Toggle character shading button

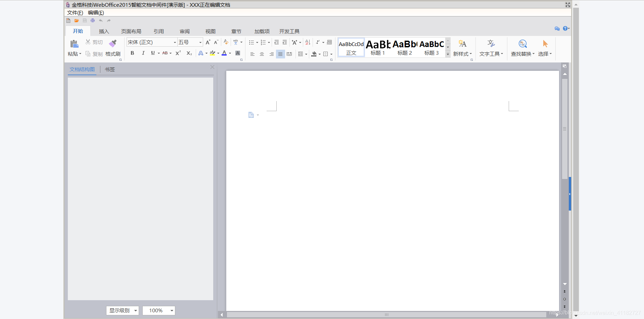(x=238, y=53)
